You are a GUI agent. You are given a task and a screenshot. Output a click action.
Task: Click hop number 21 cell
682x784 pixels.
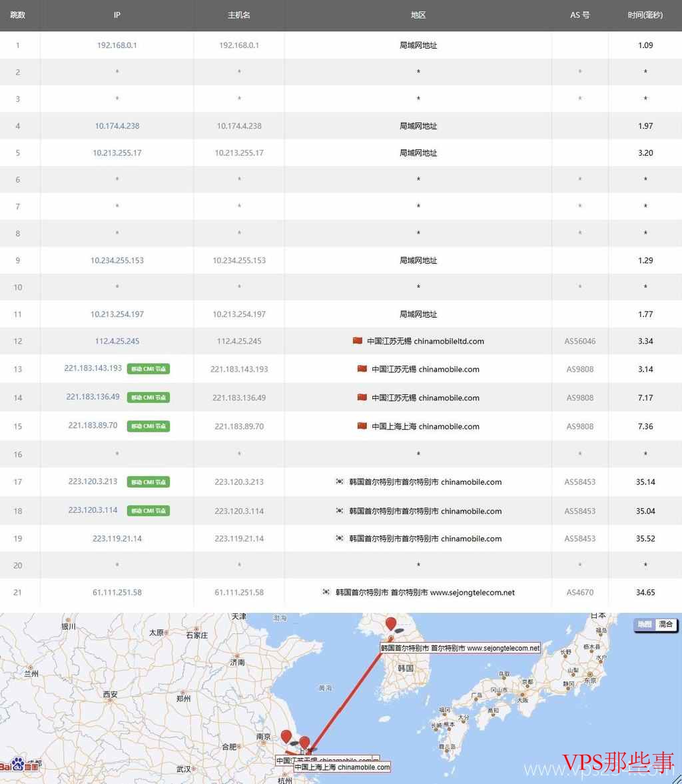point(18,593)
